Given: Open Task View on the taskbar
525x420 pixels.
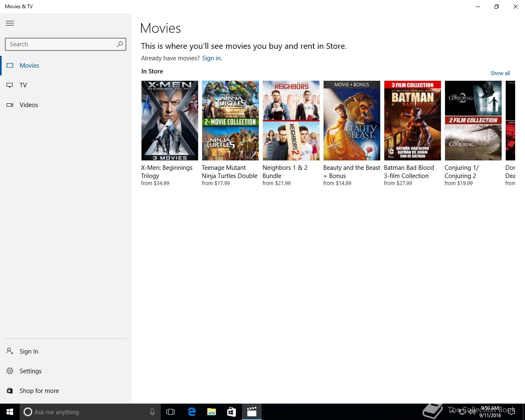Looking at the screenshot, I should click(171, 412).
